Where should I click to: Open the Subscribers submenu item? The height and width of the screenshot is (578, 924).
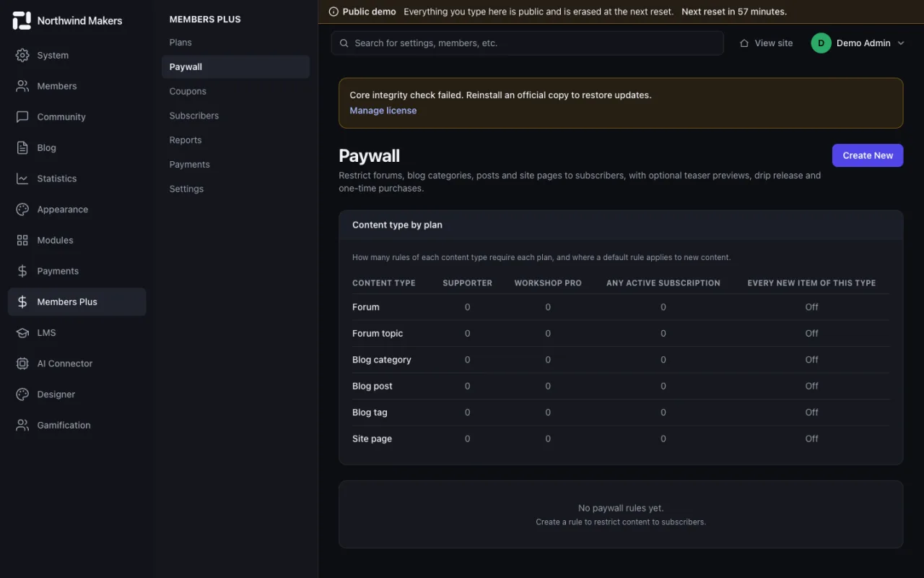tap(235, 116)
